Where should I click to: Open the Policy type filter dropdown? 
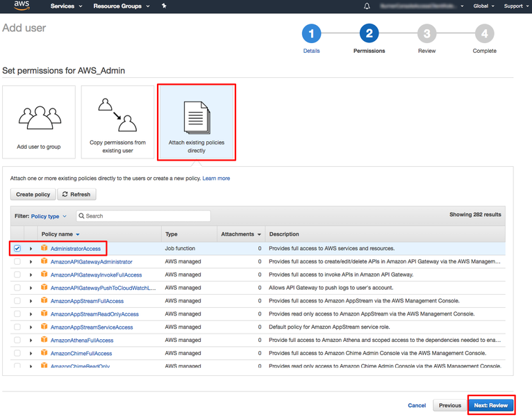(x=49, y=216)
